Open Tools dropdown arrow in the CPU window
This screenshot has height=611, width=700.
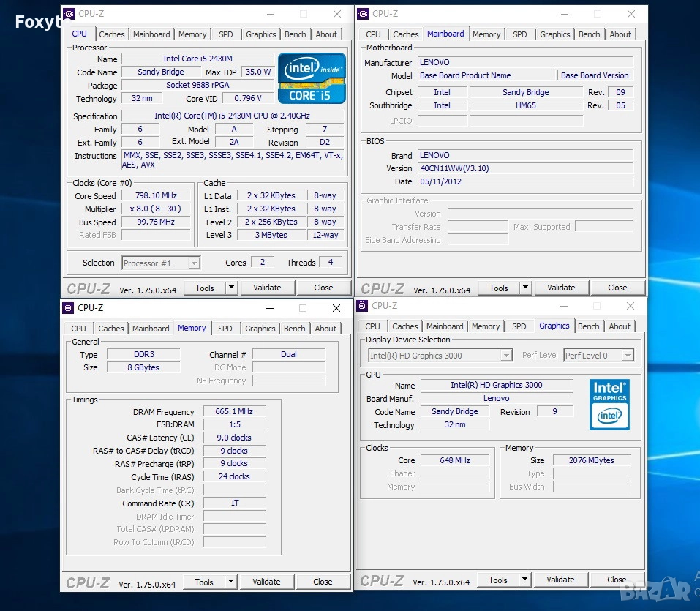pos(231,288)
